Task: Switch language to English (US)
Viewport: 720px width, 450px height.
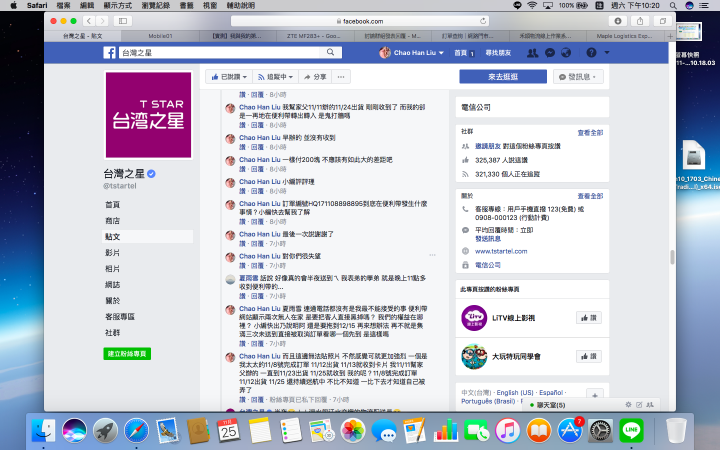Action: click(515, 393)
